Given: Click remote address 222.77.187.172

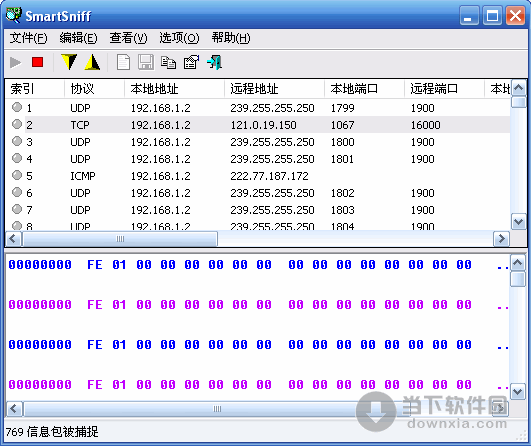Looking at the screenshot, I should [x=270, y=176].
